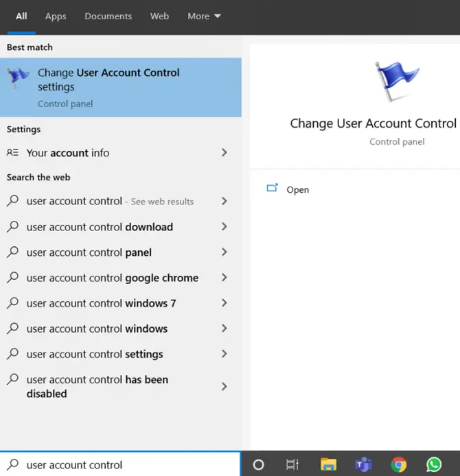
Task: Click in the taskbar search input field
Action: (121, 464)
